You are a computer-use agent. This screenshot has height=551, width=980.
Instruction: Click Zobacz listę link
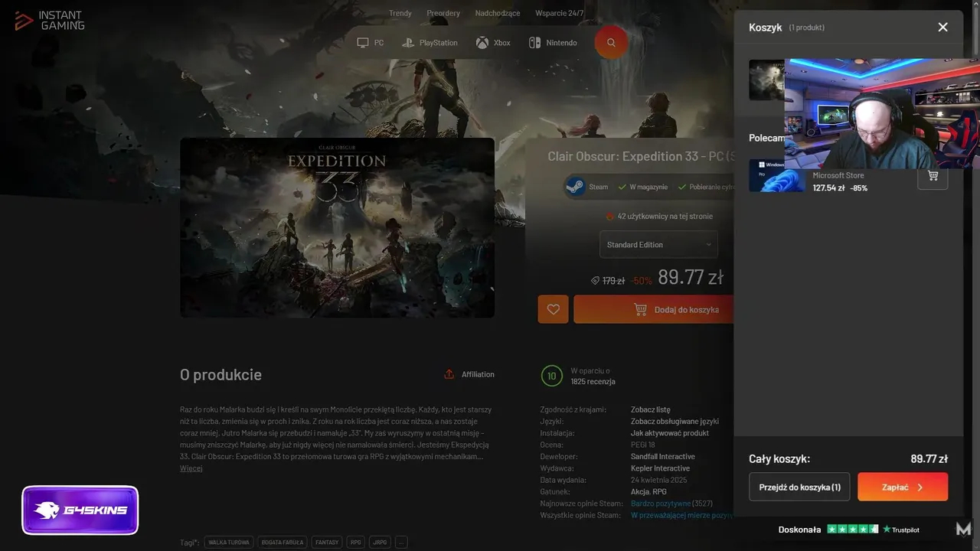point(650,409)
